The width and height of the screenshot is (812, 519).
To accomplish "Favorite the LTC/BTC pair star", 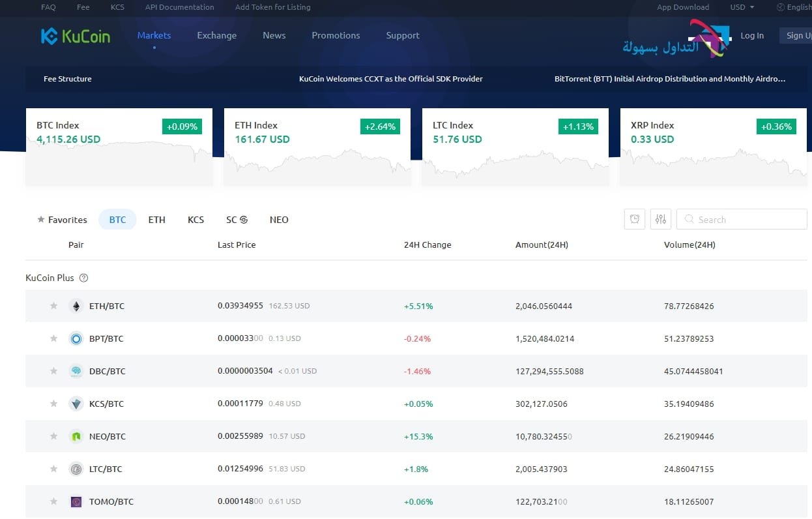I will [x=54, y=469].
